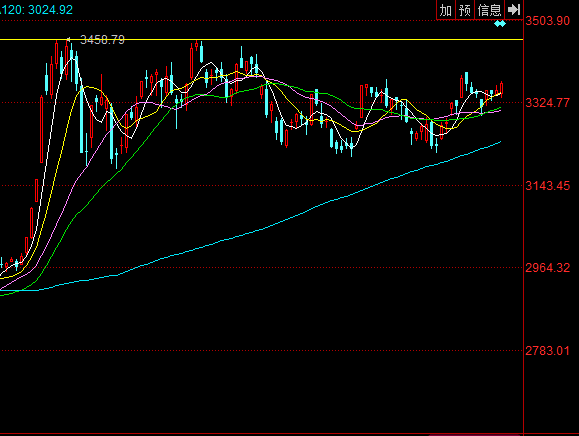The width and height of the screenshot is (579, 436).
Task: Click the peak candlestick touching the yellow line
Action: pos(67,59)
